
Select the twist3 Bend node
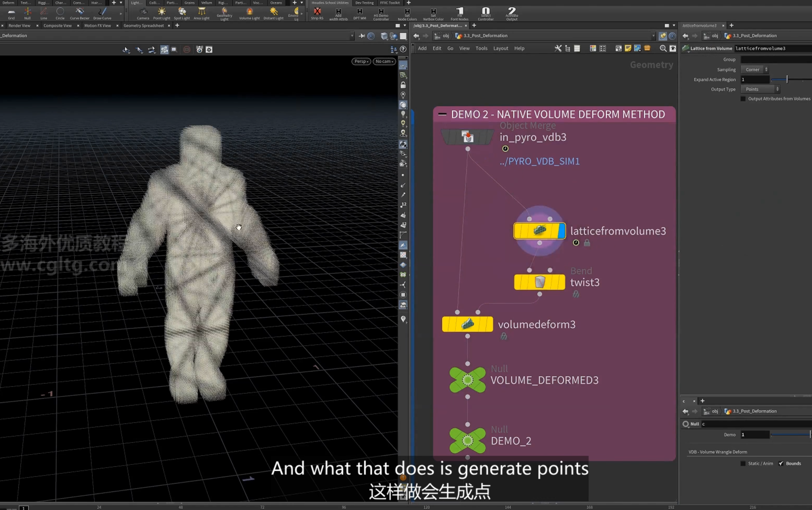539,282
